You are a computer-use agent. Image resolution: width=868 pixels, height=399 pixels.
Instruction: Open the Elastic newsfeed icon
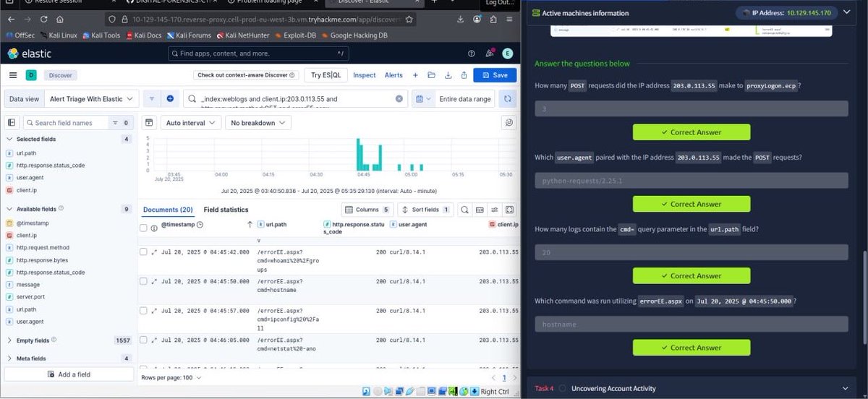coord(490,53)
